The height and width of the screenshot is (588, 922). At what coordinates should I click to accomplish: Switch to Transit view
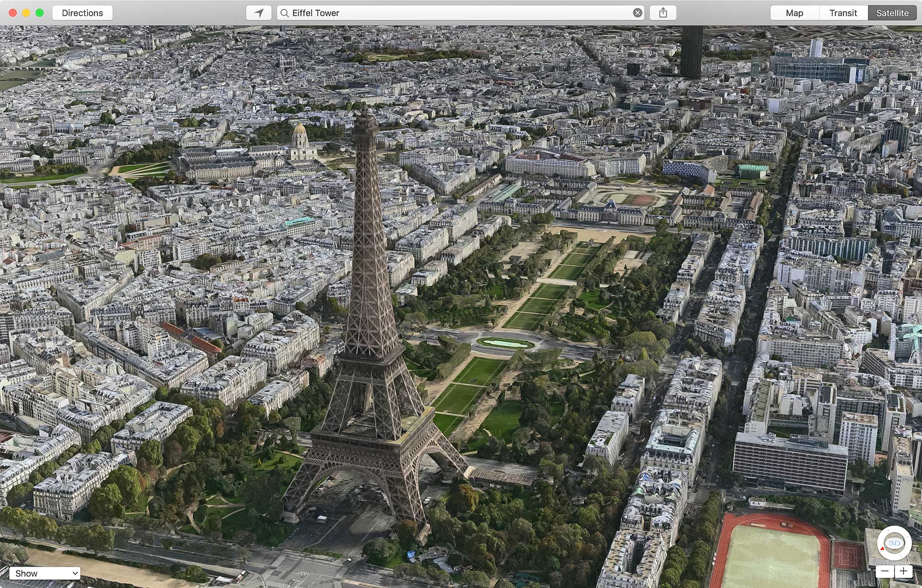(x=843, y=13)
